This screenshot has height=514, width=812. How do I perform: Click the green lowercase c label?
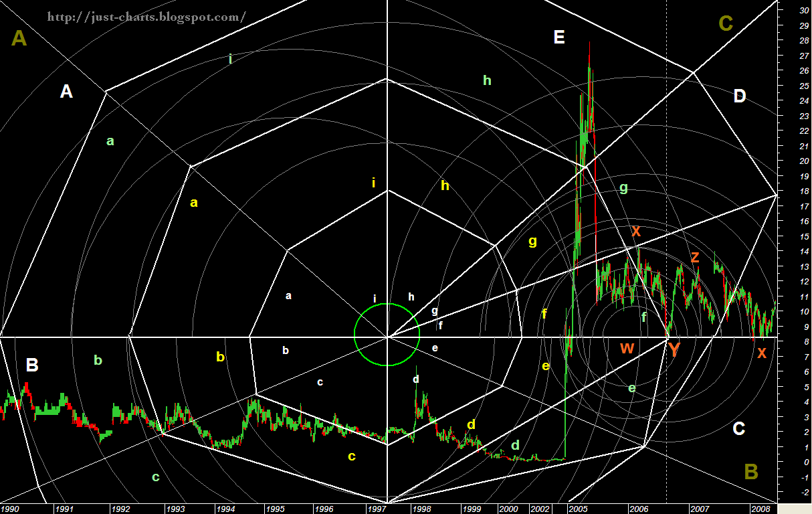tap(156, 477)
